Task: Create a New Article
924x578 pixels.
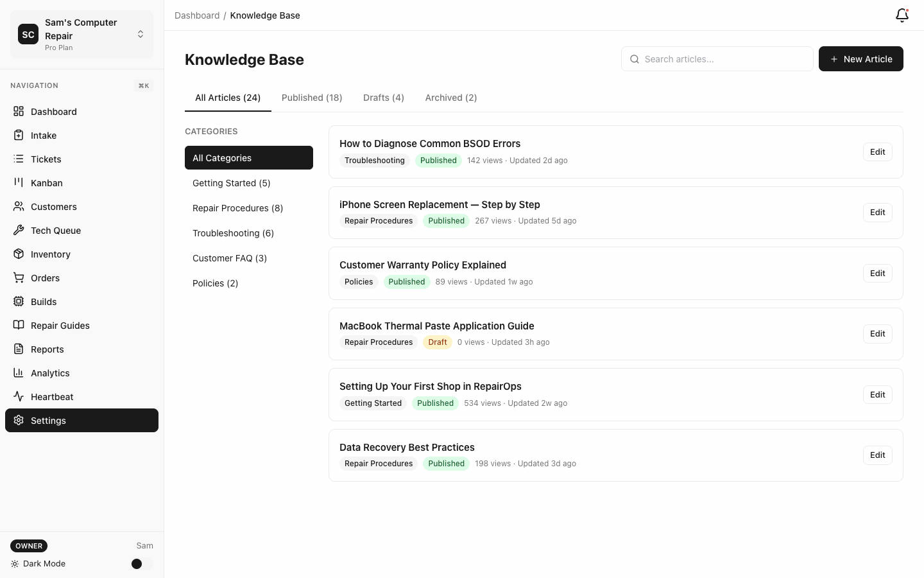Action: (x=861, y=58)
